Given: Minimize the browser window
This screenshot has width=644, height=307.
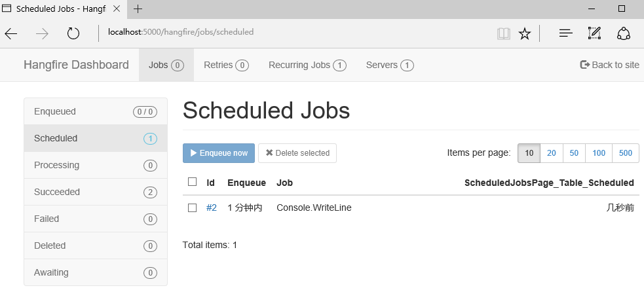Looking at the screenshot, I should [x=592, y=9].
